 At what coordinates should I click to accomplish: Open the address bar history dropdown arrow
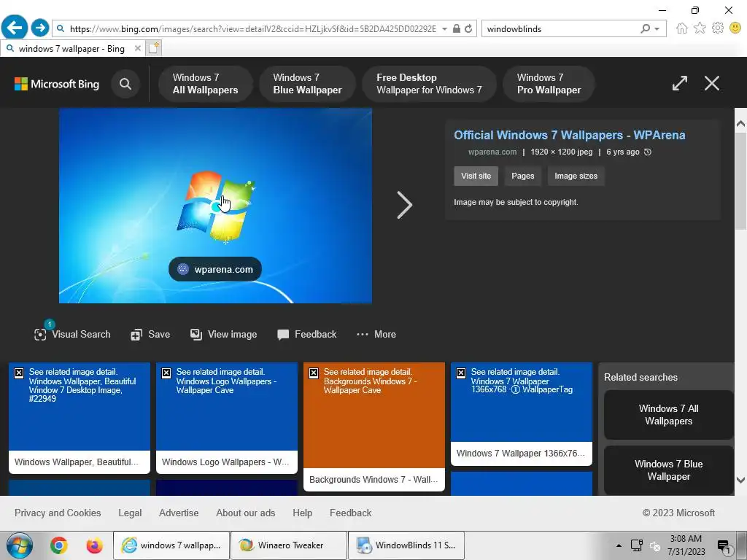pos(444,29)
